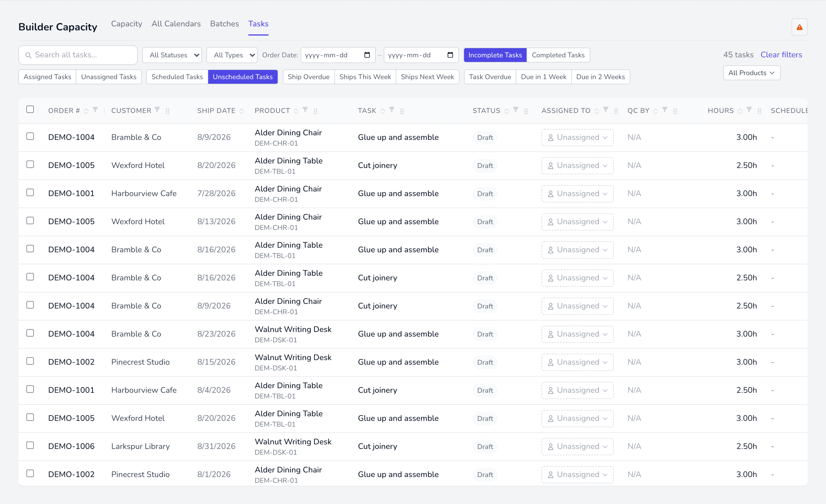Sort by Task column
Image resolution: width=826 pixels, height=504 pixels.
click(382, 111)
